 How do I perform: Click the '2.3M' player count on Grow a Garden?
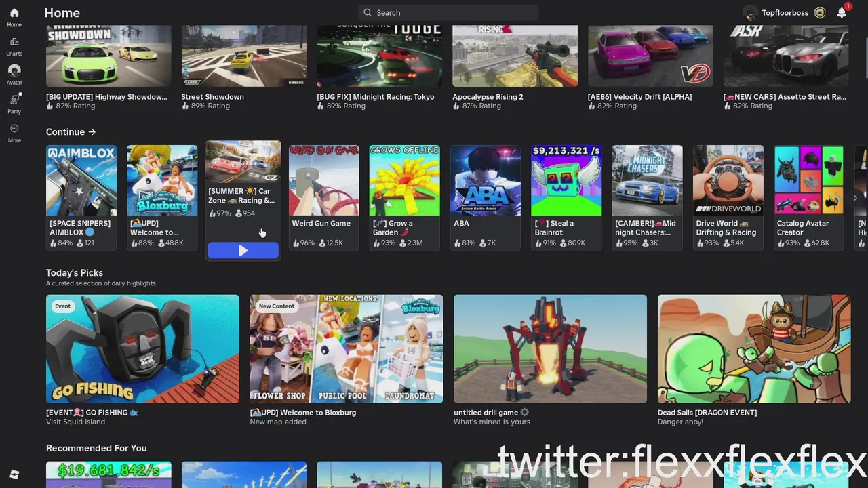point(414,243)
